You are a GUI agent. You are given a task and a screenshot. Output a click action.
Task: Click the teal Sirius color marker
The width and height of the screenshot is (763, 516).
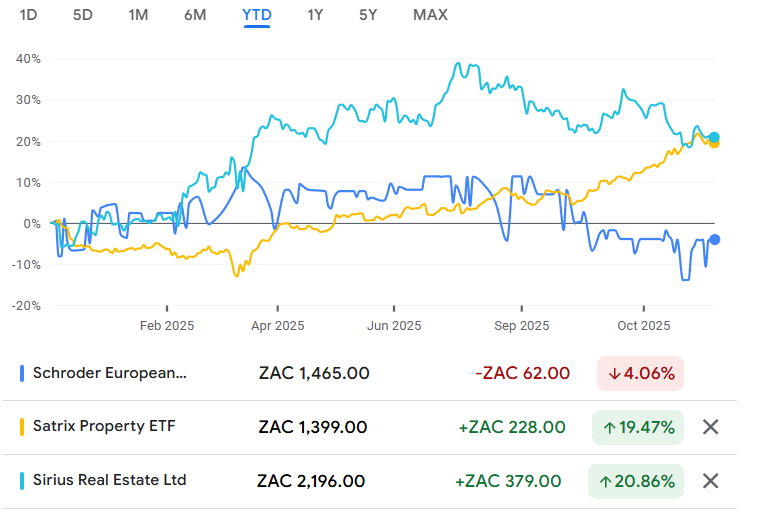[x=22, y=481]
